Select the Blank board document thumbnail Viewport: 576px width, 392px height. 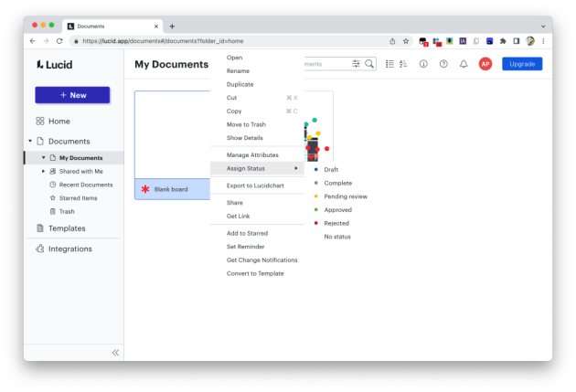pyautogui.click(x=172, y=145)
